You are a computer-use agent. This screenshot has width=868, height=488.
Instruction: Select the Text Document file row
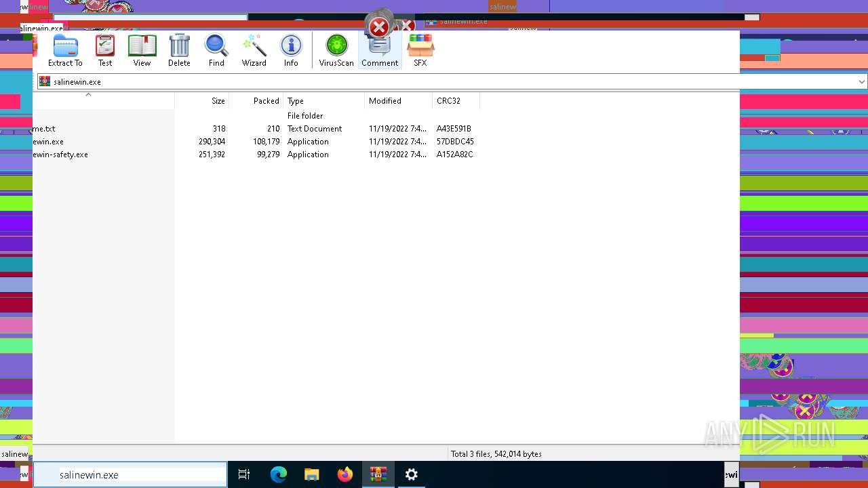click(x=256, y=129)
